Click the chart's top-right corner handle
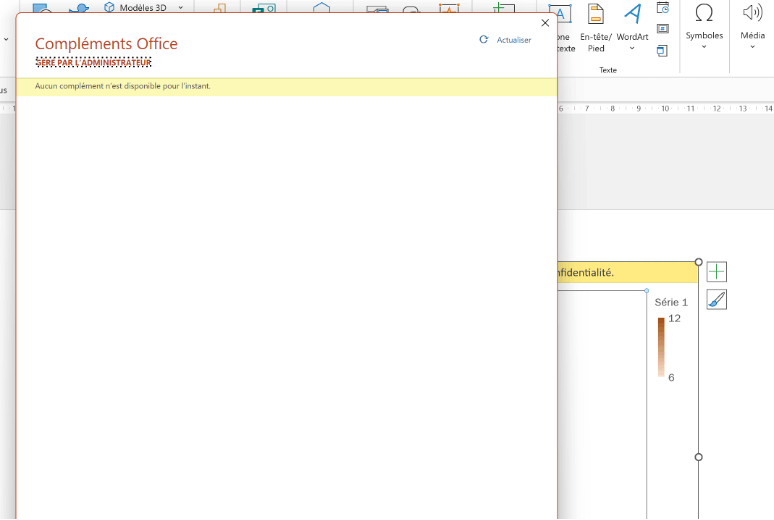 [698, 262]
